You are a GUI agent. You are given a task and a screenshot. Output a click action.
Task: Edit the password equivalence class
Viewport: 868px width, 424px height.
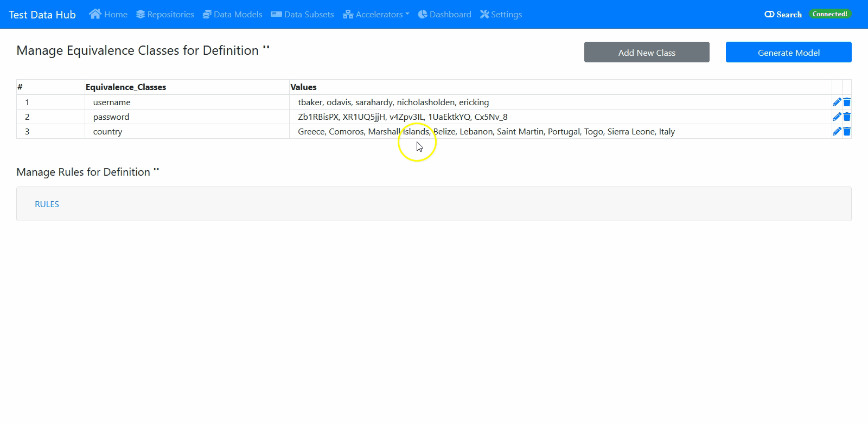point(837,117)
